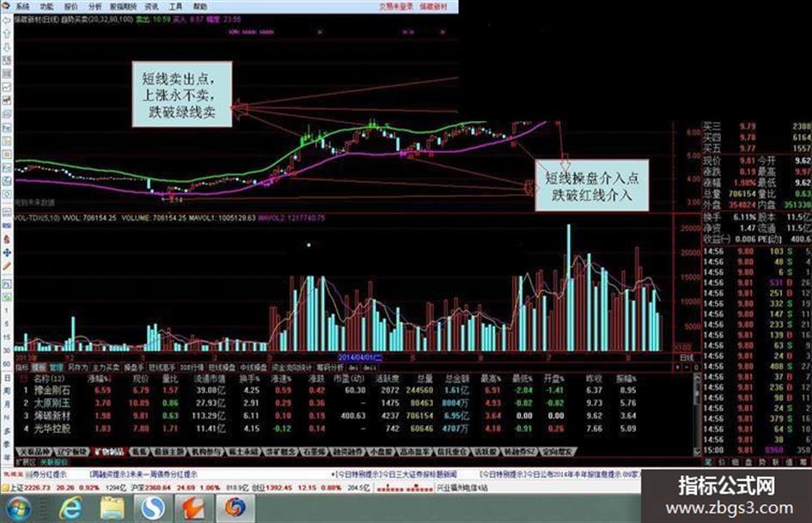The width and height of the screenshot is (812, 523).
Task: Sort table by 总金额 column header
Action: pos(456,379)
